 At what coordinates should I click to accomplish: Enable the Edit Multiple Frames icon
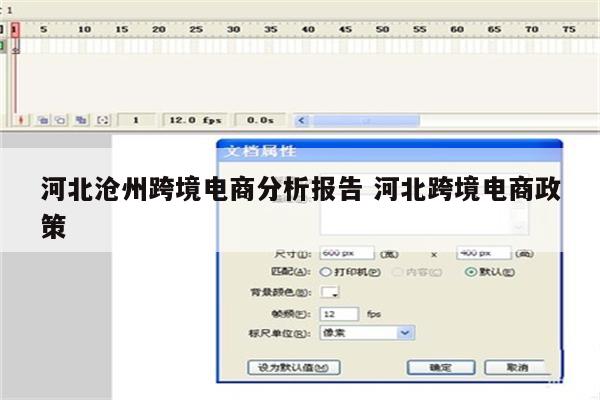(81, 120)
